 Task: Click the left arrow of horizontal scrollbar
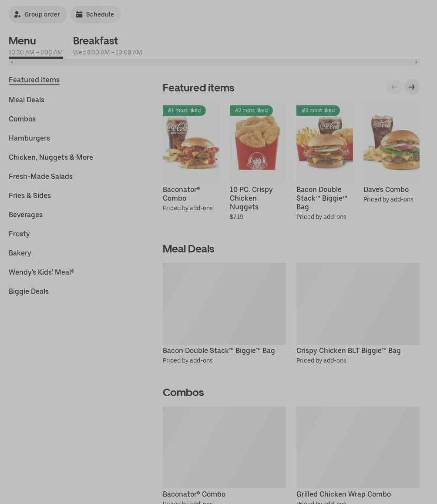click(12, 62)
